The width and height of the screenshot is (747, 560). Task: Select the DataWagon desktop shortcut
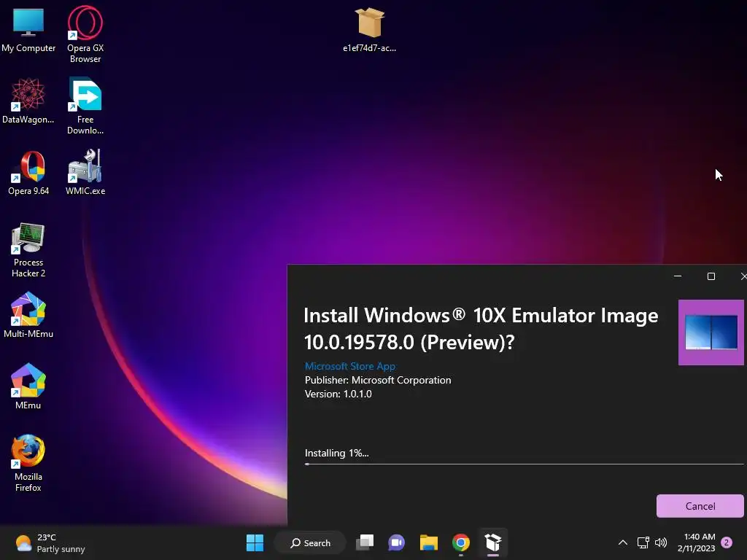28,101
